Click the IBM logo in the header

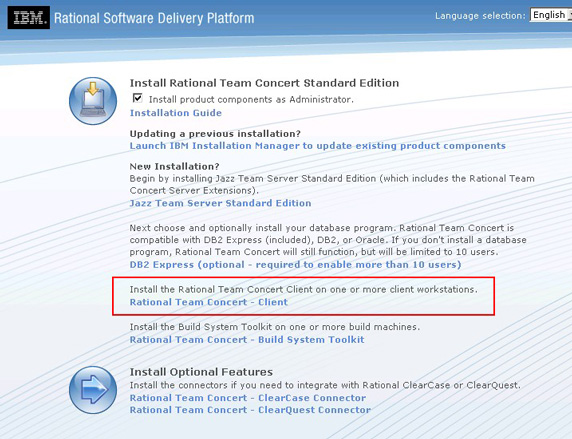point(28,17)
